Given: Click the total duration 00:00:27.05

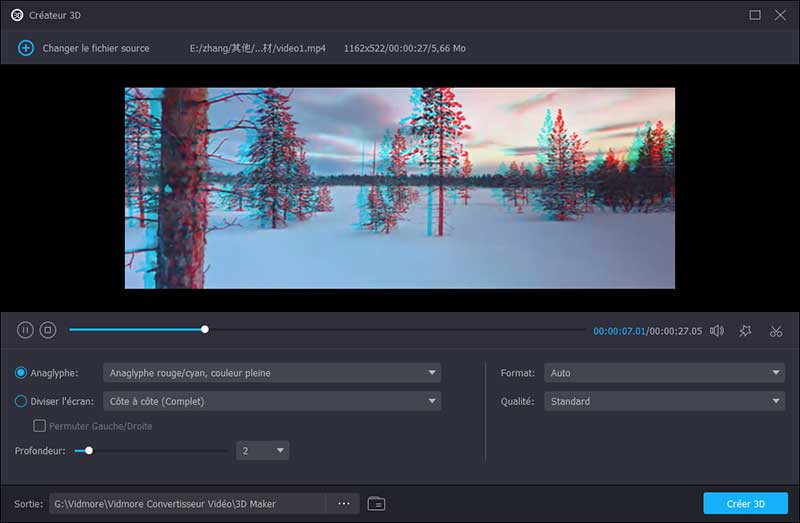Looking at the screenshot, I should click(x=676, y=331).
